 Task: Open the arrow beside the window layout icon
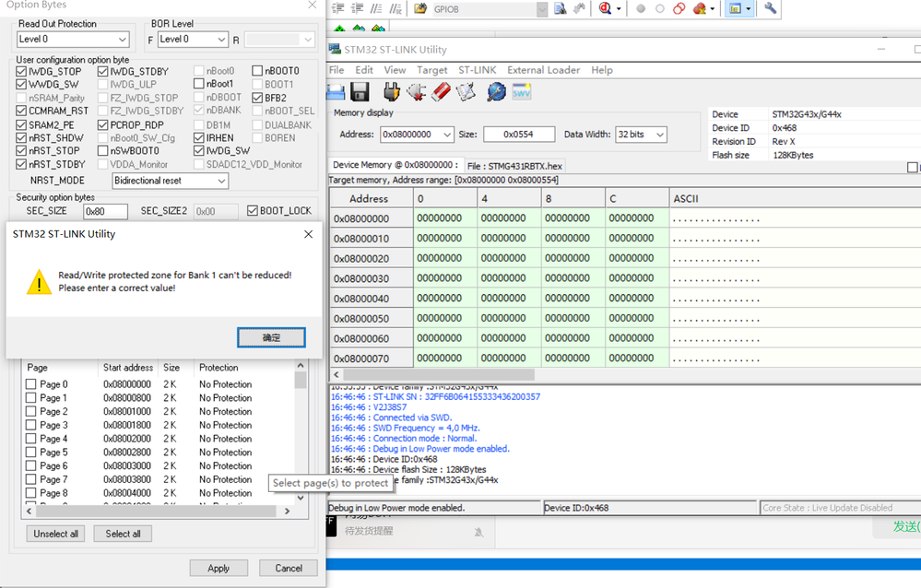(748, 9)
